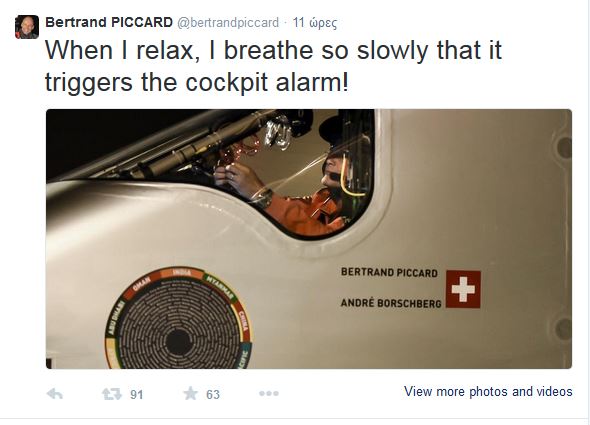Screen dimensions: 590x425
Task: Click the OMAN segment of the emblem
Action: pyautogui.click(x=142, y=284)
